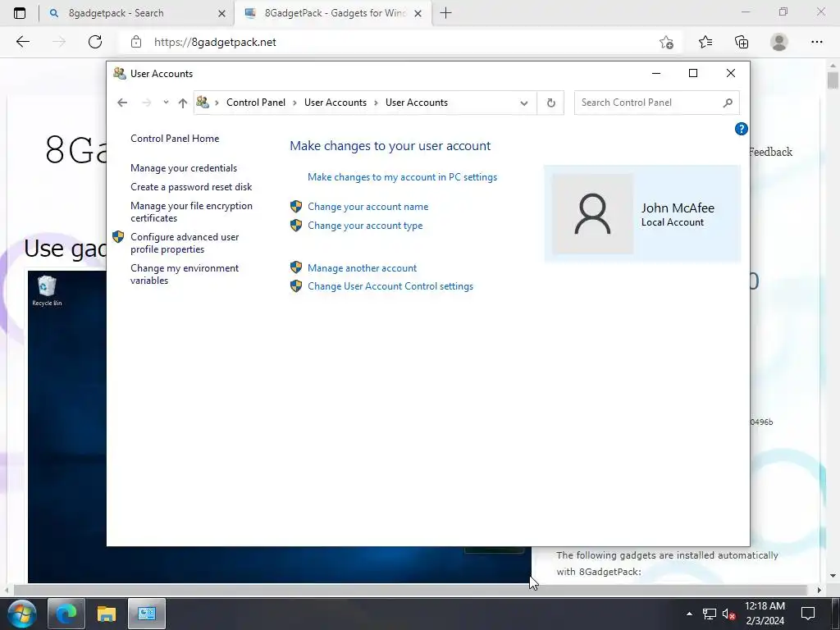Image resolution: width=840 pixels, height=630 pixels.
Task: Select Create a password reset disk
Action: (x=191, y=187)
